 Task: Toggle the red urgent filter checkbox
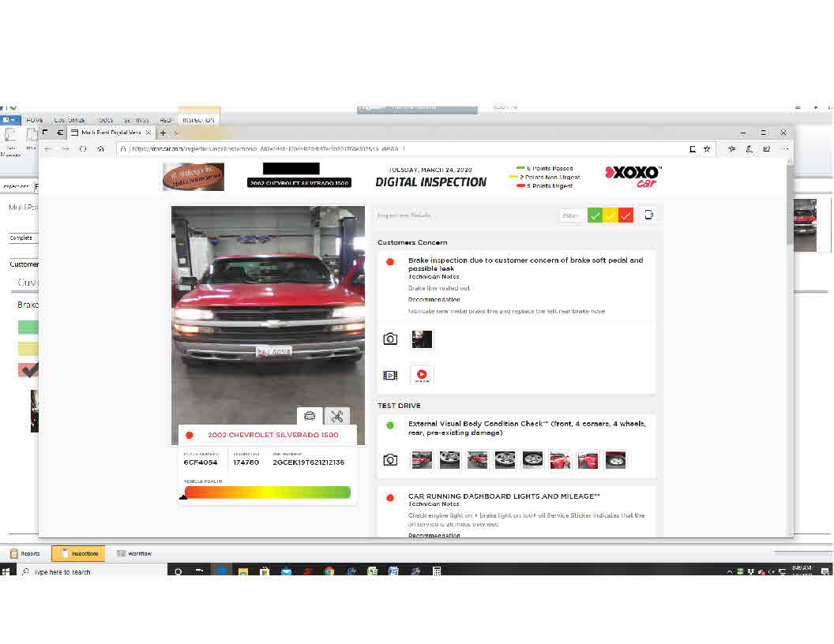pyautogui.click(x=625, y=215)
